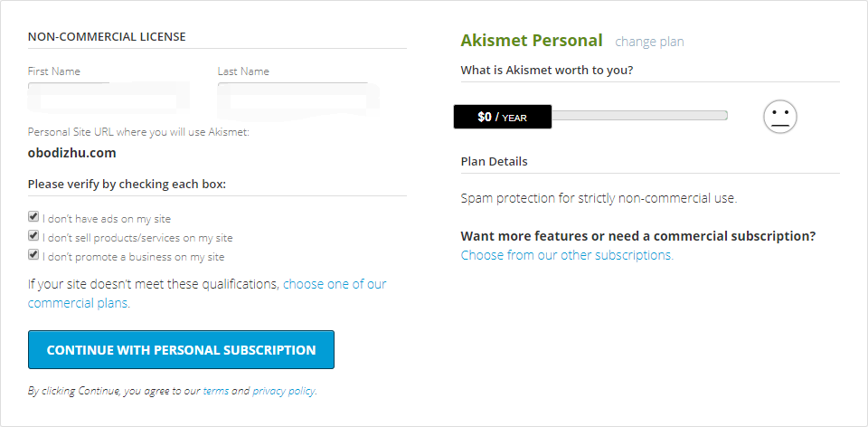Click the "Plan Details" section heading

pyautogui.click(x=494, y=162)
